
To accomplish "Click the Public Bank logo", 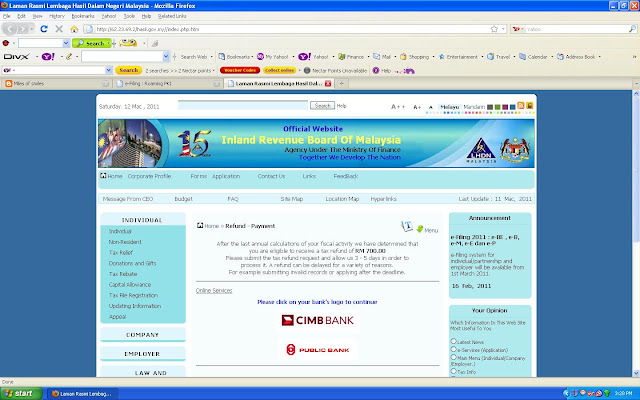I will click(318, 350).
